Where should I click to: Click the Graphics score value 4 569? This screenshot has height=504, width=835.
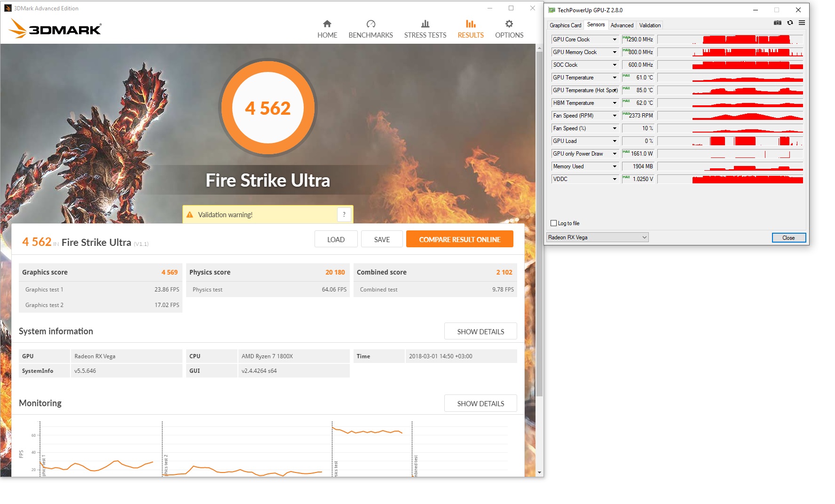pyautogui.click(x=169, y=272)
